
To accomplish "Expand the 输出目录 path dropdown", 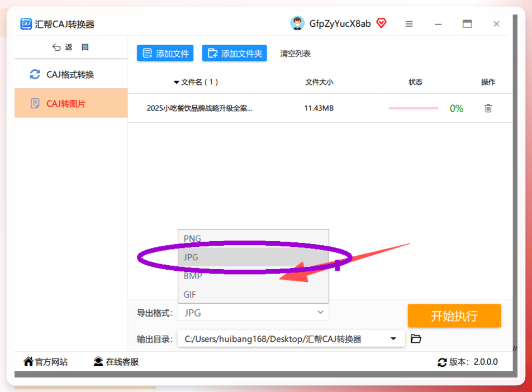I will tap(393, 339).
